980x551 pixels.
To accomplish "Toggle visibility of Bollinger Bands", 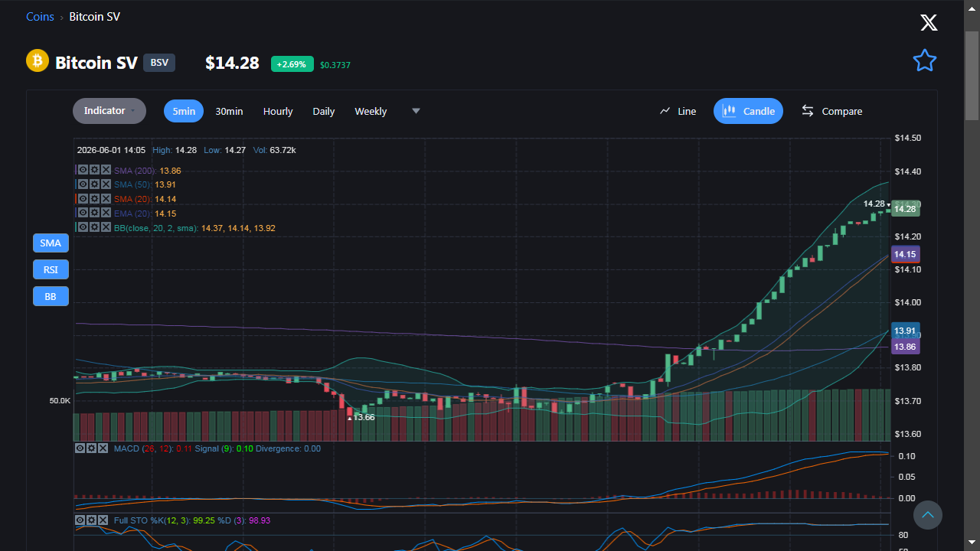I will [82, 227].
